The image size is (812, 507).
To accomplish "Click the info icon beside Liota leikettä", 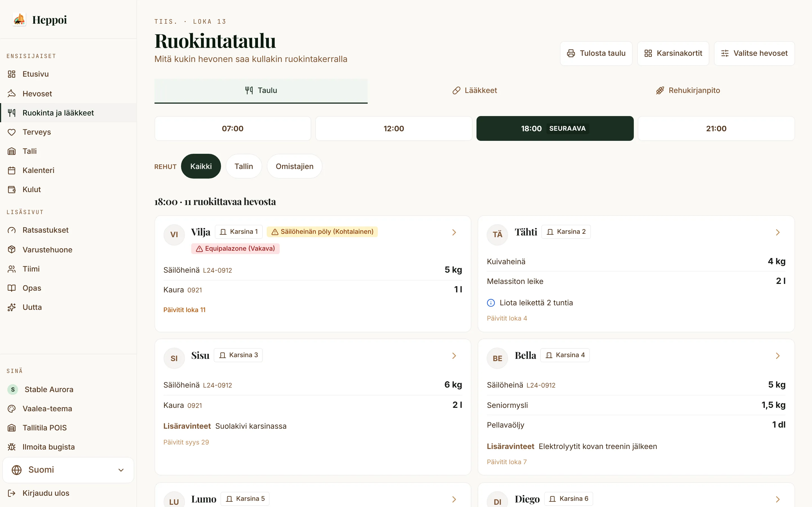I will click(491, 303).
